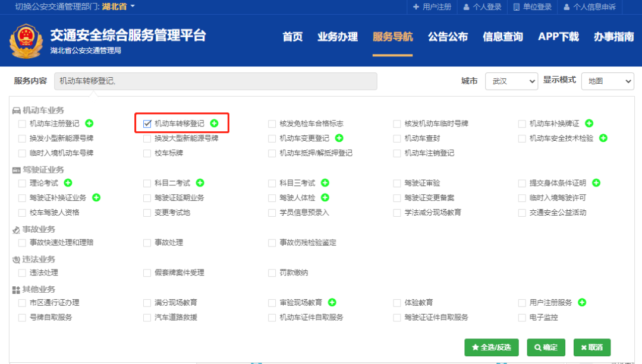Uncheck the 机动车转移登记 checkbox

coord(147,124)
